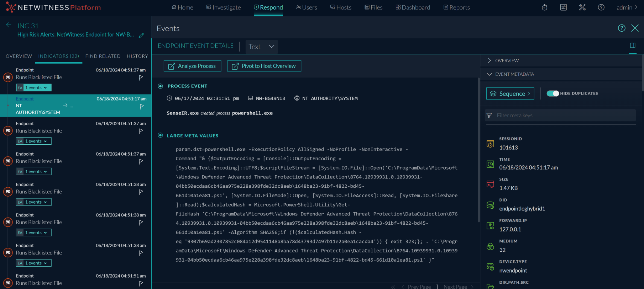
Task: Expand the Overview section
Action: click(489, 60)
